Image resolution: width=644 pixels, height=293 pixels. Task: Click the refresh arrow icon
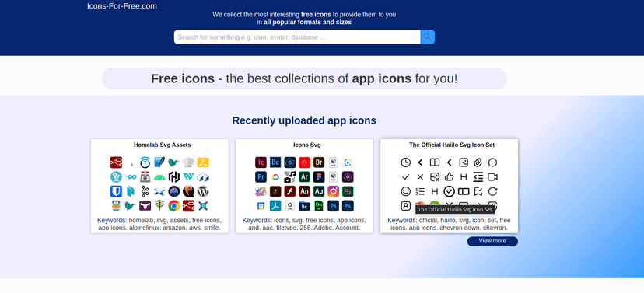pos(492,191)
